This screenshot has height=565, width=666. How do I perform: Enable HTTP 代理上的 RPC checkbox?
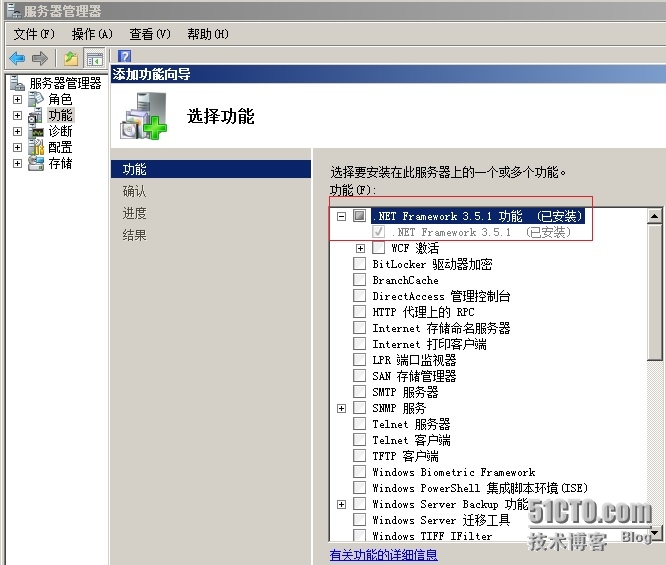(x=359, y=312)
